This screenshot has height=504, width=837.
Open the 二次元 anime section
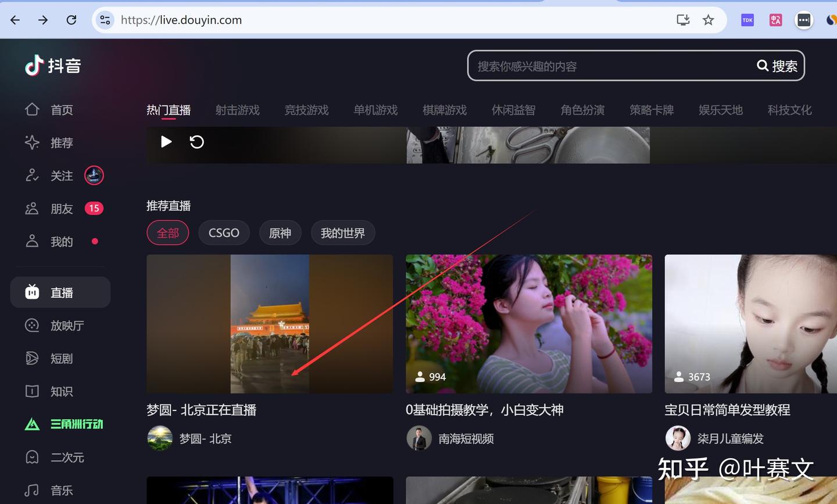32,457
